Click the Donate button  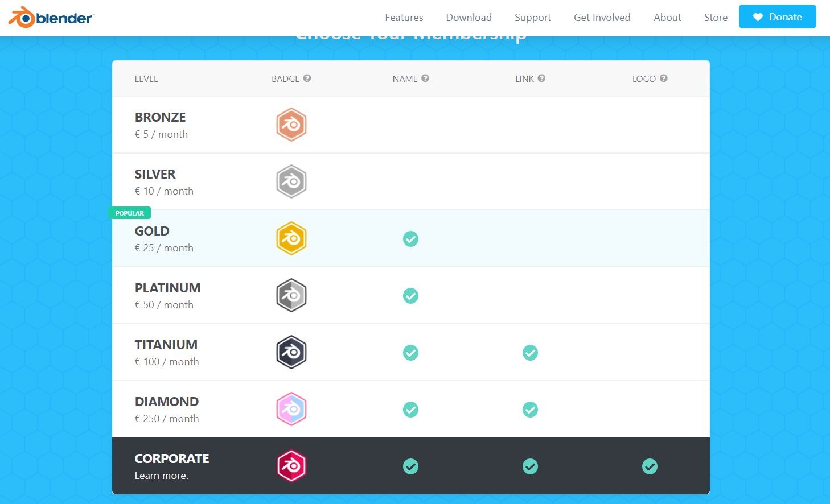point(778,16)
